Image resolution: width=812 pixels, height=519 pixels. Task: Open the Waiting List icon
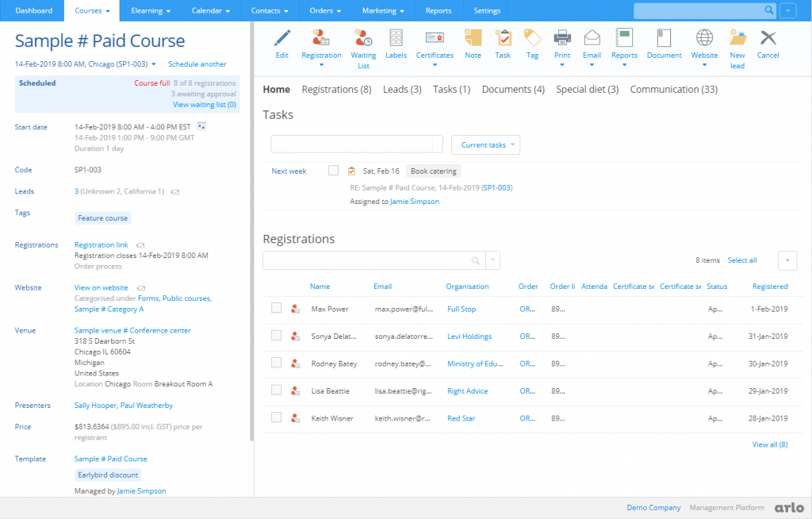[x=363, y=40]
